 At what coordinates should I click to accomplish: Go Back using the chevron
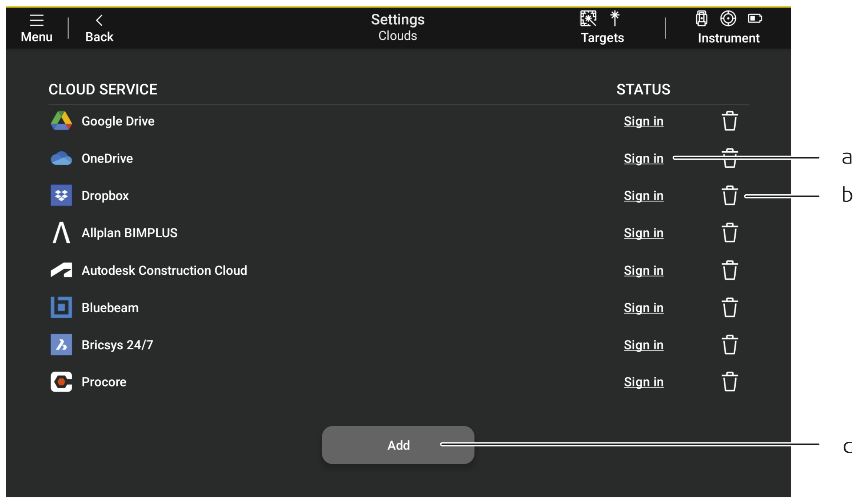[x=99, y=27]
